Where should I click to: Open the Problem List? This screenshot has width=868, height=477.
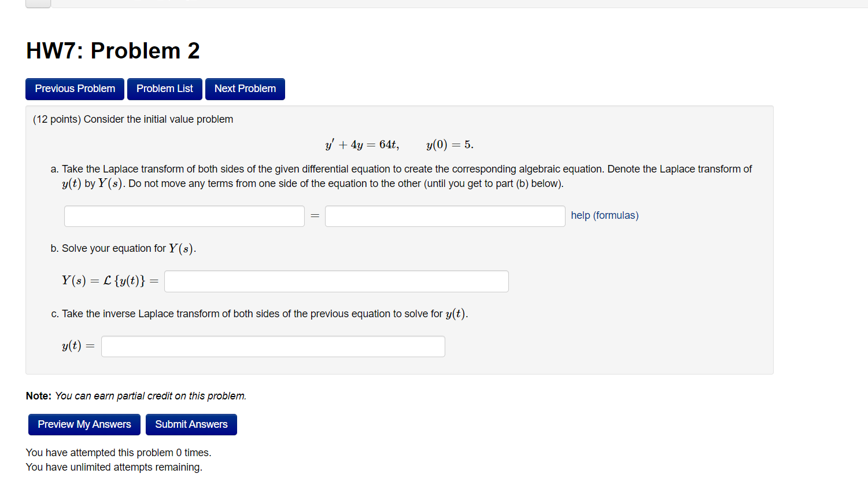pos(164,89)
